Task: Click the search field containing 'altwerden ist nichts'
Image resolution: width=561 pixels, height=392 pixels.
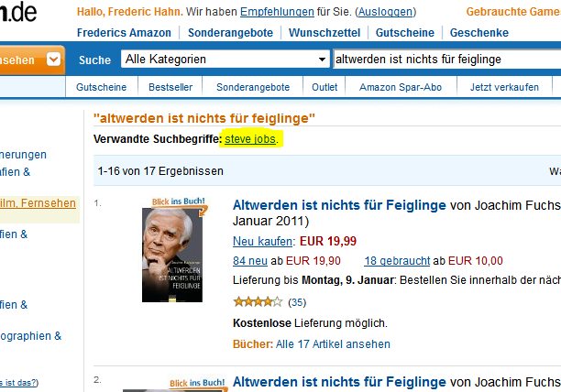Action: click(447, 60)
